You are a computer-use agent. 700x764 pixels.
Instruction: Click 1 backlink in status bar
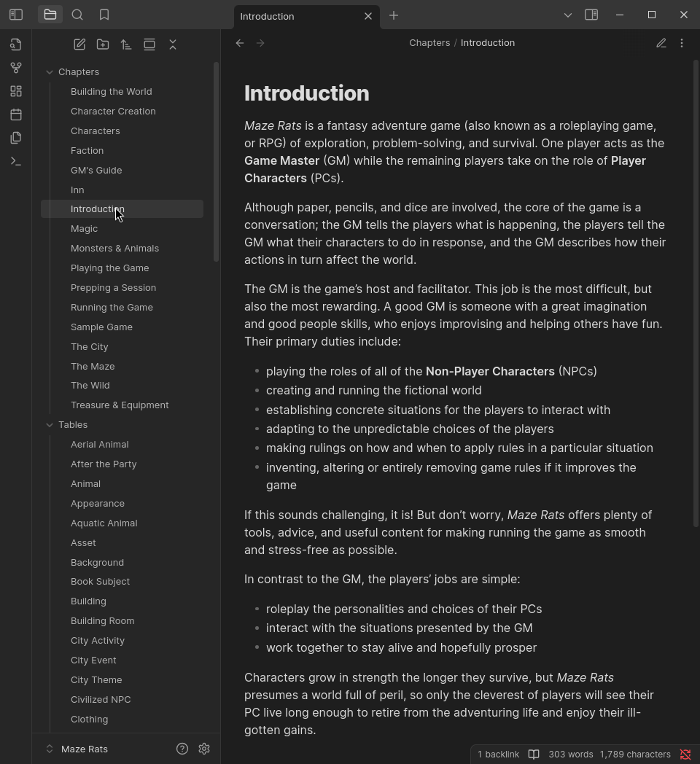(x=498, y=755)
